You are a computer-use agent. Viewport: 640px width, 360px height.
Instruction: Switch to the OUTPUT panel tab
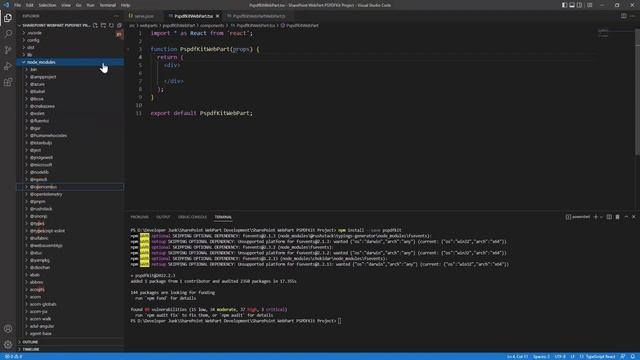click(163, 217)
